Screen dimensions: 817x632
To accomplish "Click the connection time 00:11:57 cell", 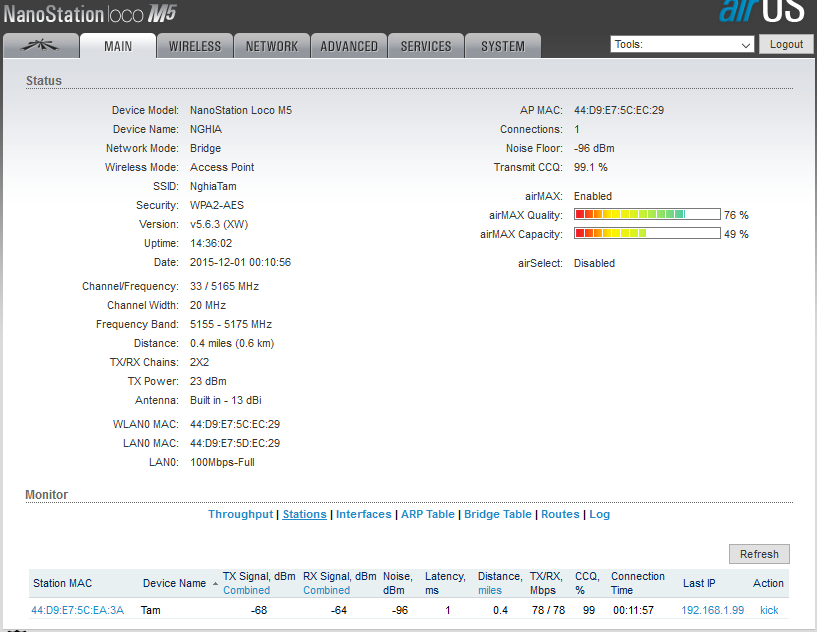I will (633, 610).
